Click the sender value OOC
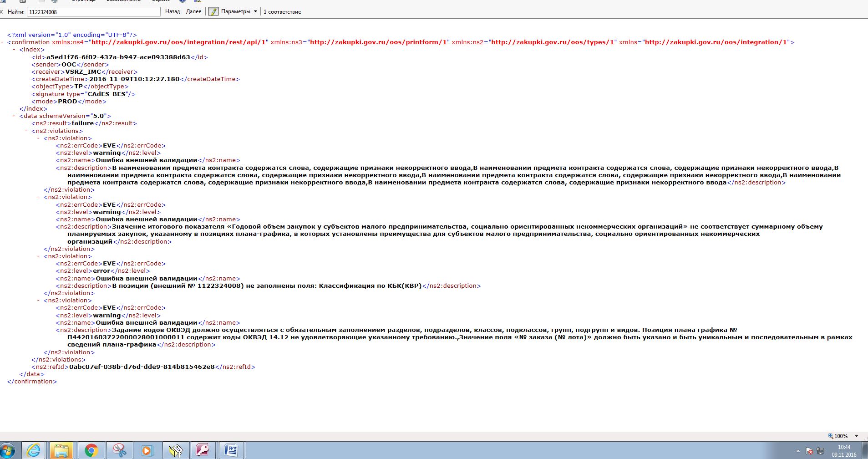This screenshot has width=868, height=459. (x=69, y=65)
